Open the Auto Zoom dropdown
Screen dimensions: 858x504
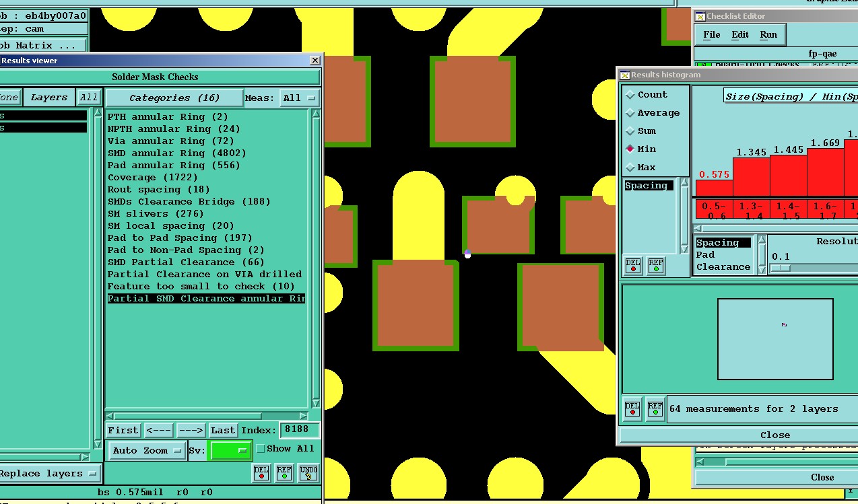point(147,451)
